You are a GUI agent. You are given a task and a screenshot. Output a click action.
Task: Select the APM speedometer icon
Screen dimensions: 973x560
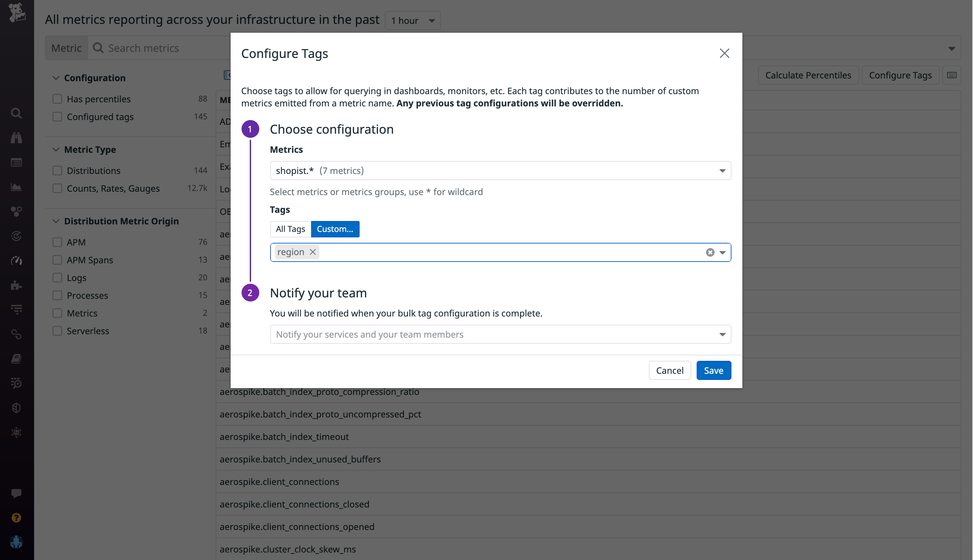click(16, 260)
